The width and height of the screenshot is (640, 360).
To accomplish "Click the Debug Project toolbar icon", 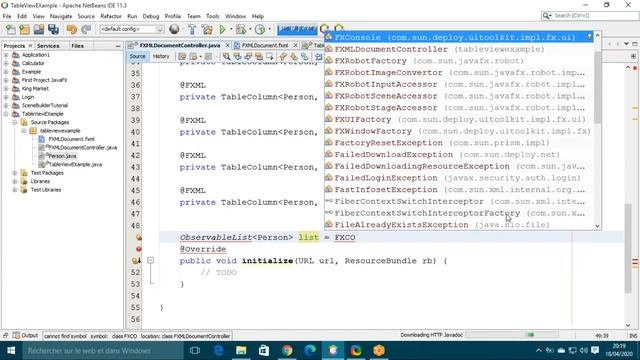I will tap(241, 29).
